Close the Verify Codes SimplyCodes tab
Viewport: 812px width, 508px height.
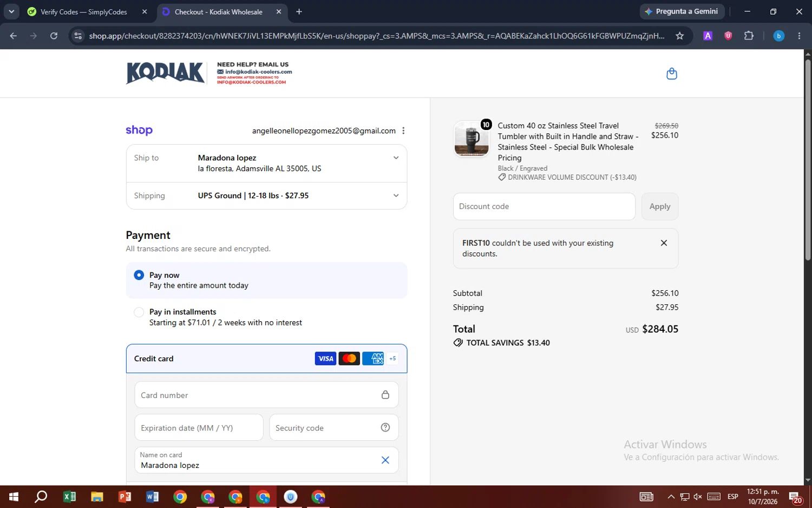(145, 11)
